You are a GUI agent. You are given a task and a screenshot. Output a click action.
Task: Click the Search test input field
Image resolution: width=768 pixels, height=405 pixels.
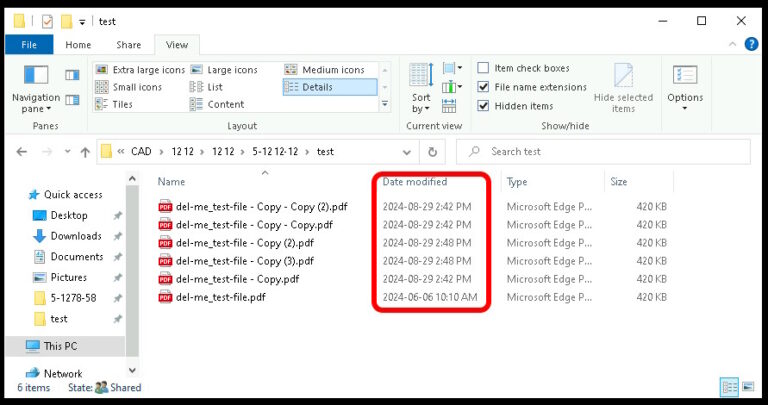[610, 152]
